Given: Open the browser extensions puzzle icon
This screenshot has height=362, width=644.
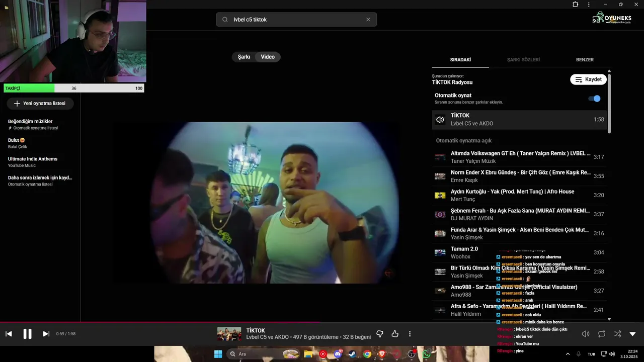Looking at the screenshot, I should coord(576,5).
